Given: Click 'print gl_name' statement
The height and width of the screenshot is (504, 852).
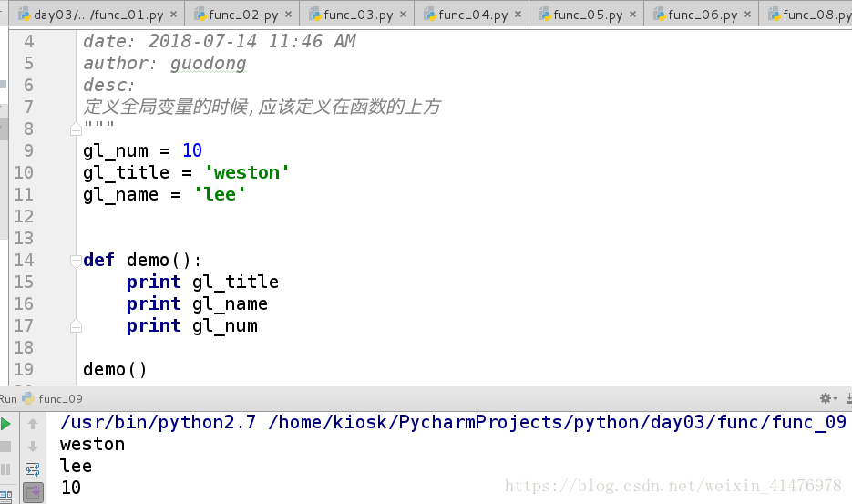Looking at the screenshot, I should pyautogui.click(x=197, y=303).
